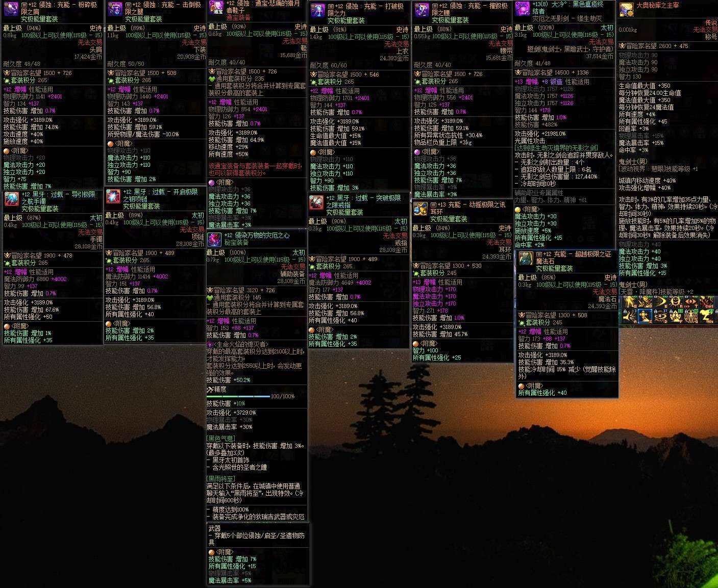Image resolution: width=718 pixels, height=588 pixels.
Task: Select the eye skill icon bound to T
Action: pyautogui.click(x=691, y=302)
